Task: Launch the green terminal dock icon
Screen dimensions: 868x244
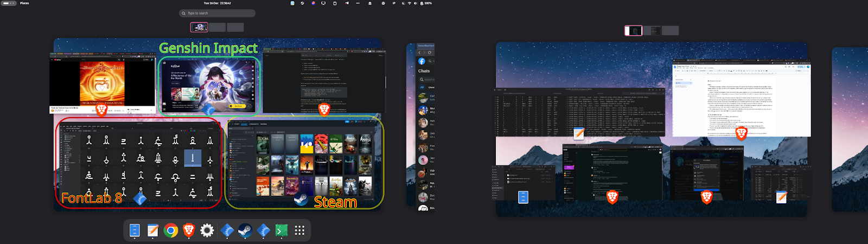Action: click(281, 231)
